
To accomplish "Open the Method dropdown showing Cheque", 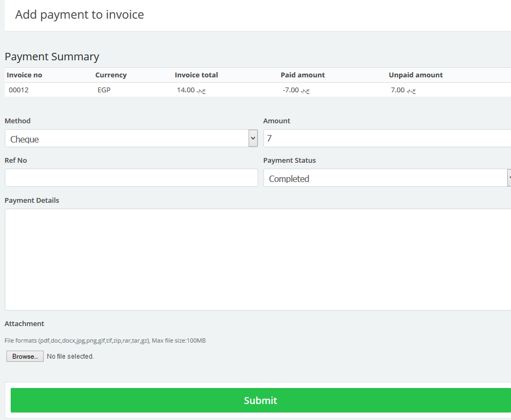I will 127,139.
